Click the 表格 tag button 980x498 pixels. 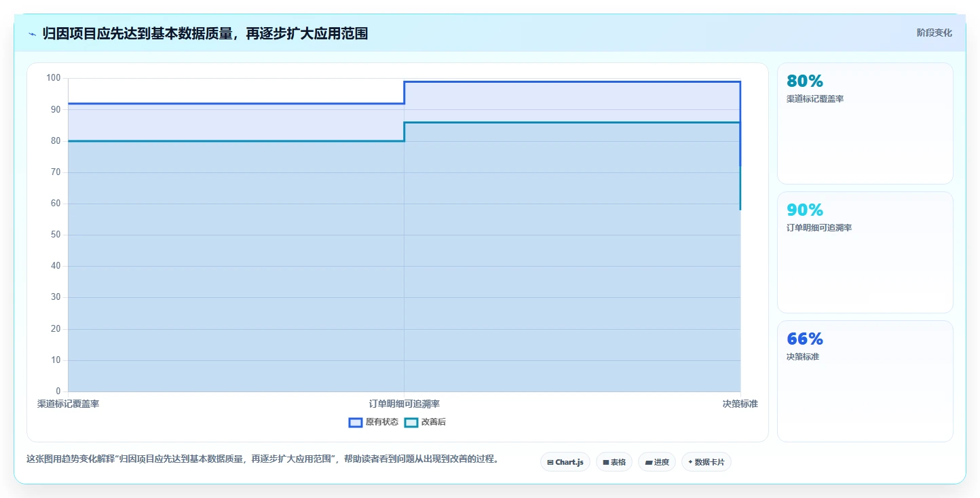[x=614, y=462]
